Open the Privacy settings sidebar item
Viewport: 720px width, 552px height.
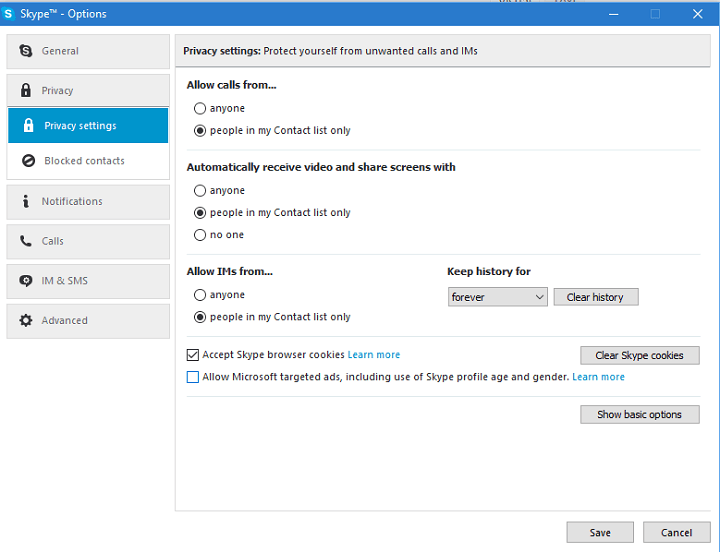tap(88, 125)
